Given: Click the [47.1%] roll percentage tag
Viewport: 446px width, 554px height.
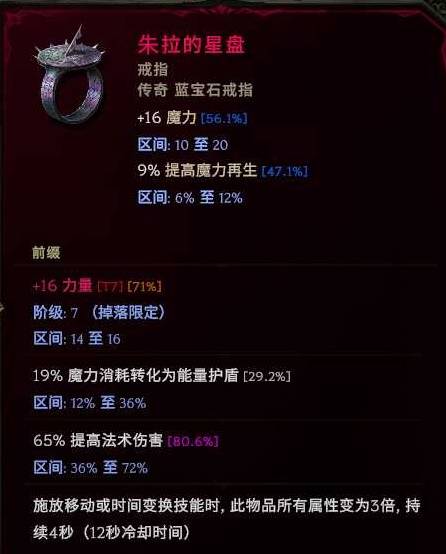Looking at the screenshot, I should [x=284, y=171].
